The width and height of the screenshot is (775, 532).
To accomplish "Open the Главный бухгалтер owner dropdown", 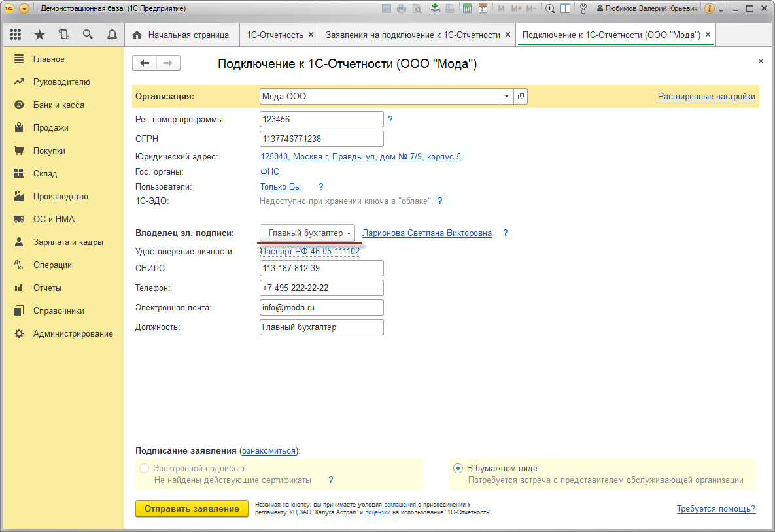I will [307, 233].
